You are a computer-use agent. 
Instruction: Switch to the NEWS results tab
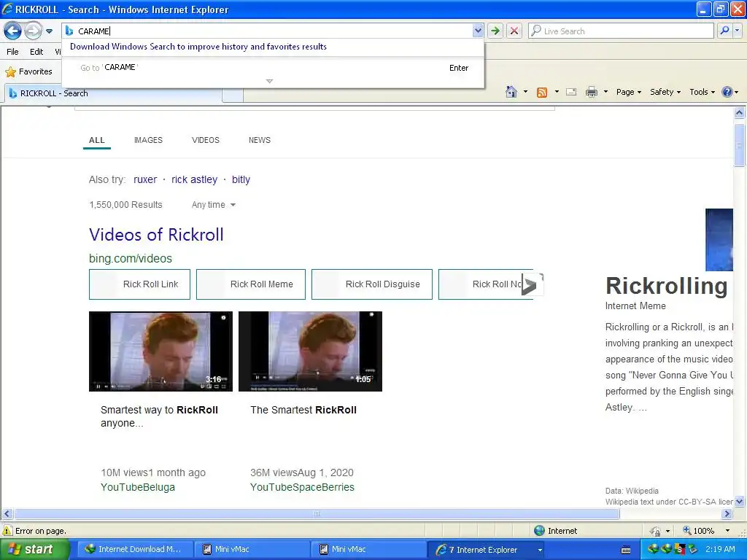260,140
